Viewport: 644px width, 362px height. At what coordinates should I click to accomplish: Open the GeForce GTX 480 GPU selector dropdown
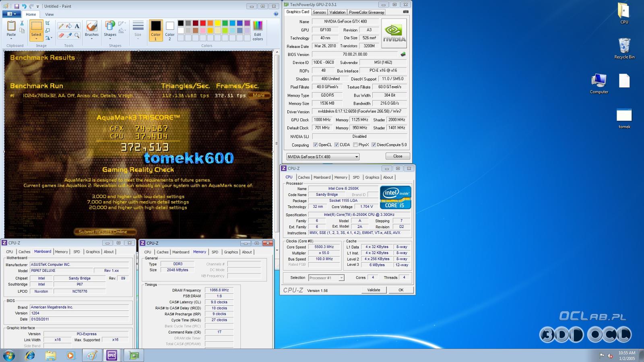click(x=323, y=157)
